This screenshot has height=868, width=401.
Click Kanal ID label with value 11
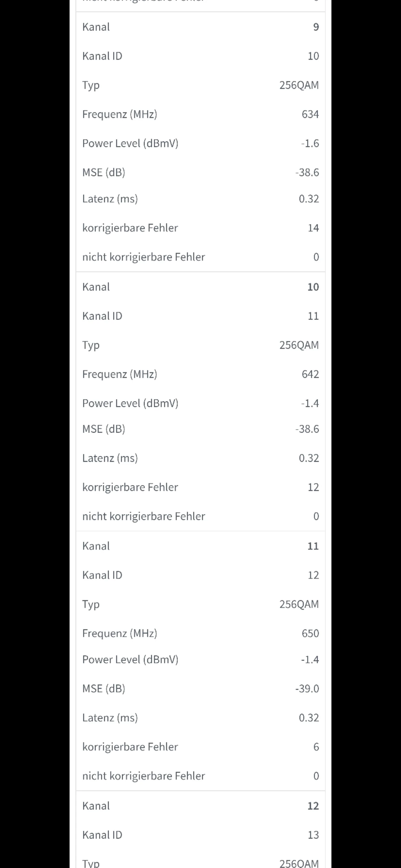102,316
